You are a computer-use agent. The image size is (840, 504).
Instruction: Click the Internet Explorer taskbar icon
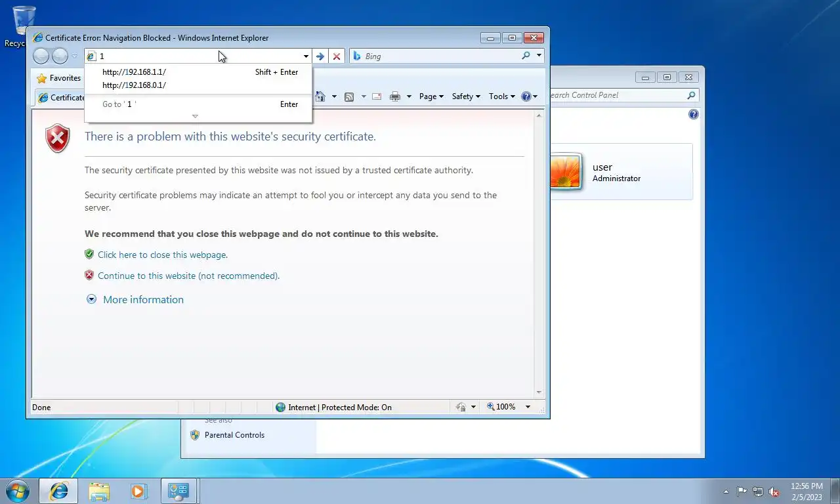(58, 491)
